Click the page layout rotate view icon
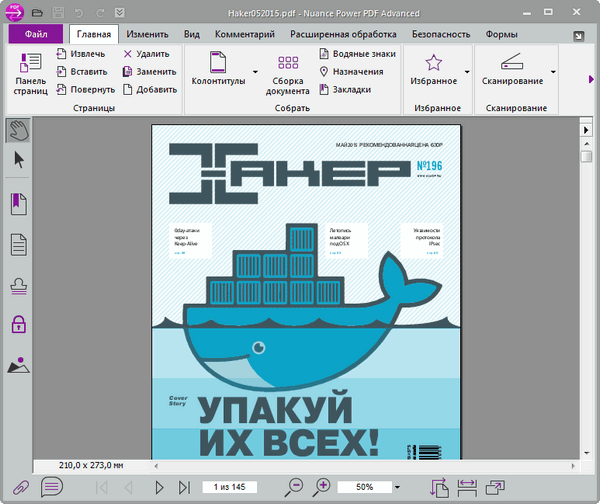The width and height of the screenshot is (600, 504). (439, 488)
